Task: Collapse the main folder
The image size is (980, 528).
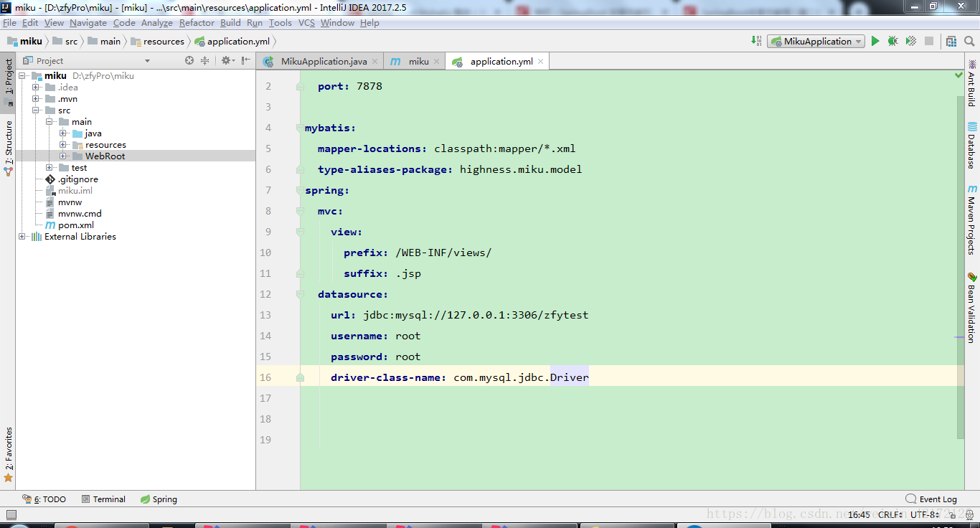Action: pyautogui.click(x=50, y=122)
